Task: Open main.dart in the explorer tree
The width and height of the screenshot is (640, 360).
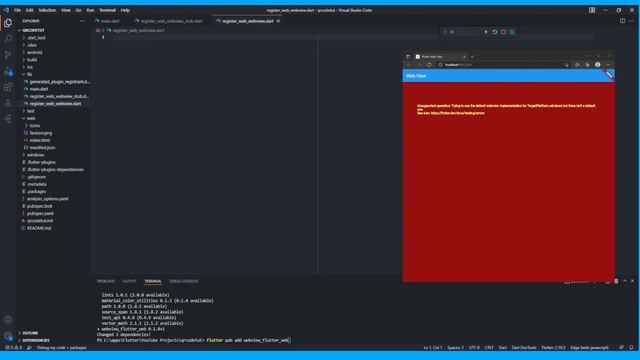Action: [x=39, y=89]
